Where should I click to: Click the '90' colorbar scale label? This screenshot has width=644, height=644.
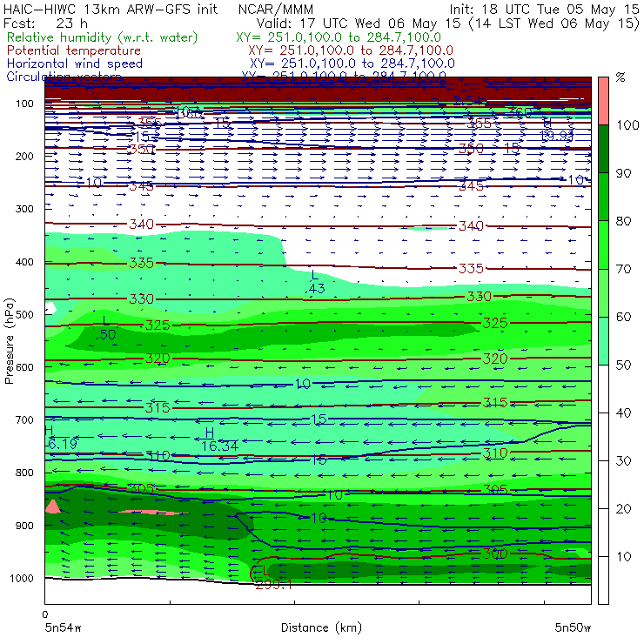[623, 173]
